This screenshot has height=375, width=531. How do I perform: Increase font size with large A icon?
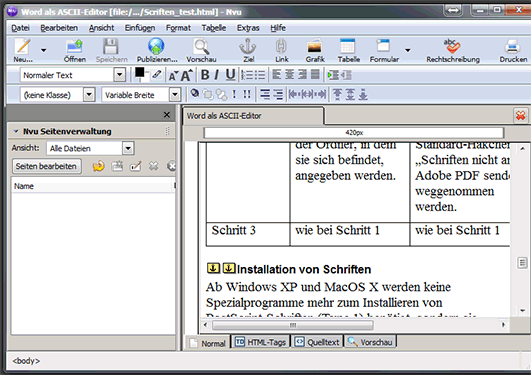(x=186, y=75)
